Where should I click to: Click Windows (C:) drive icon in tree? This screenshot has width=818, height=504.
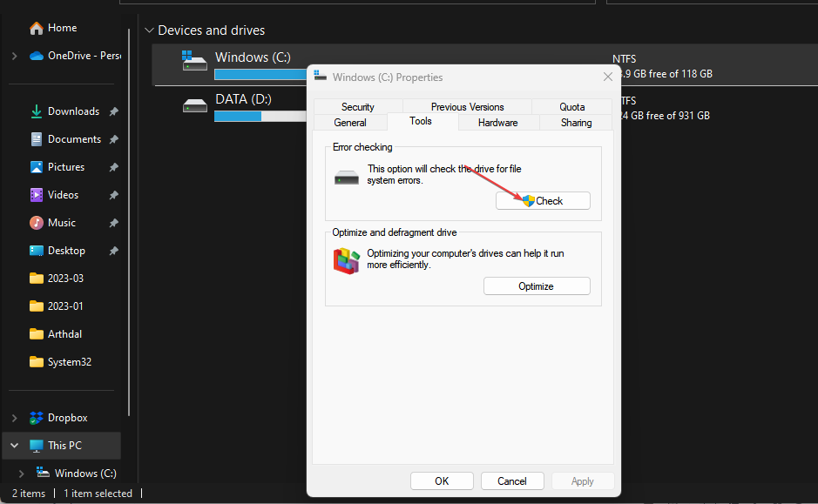click(43, 473)
